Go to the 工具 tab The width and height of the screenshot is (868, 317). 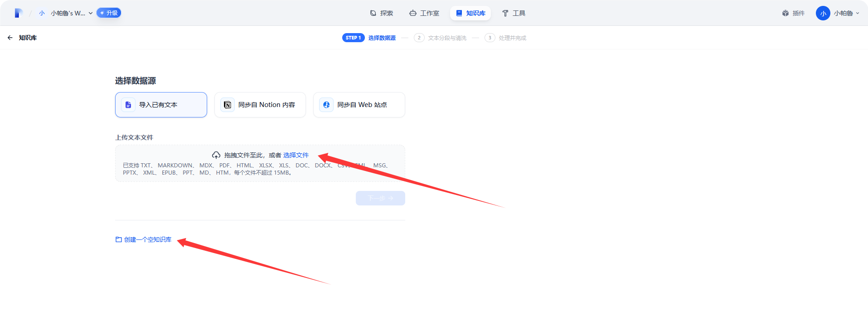[514, 13]
